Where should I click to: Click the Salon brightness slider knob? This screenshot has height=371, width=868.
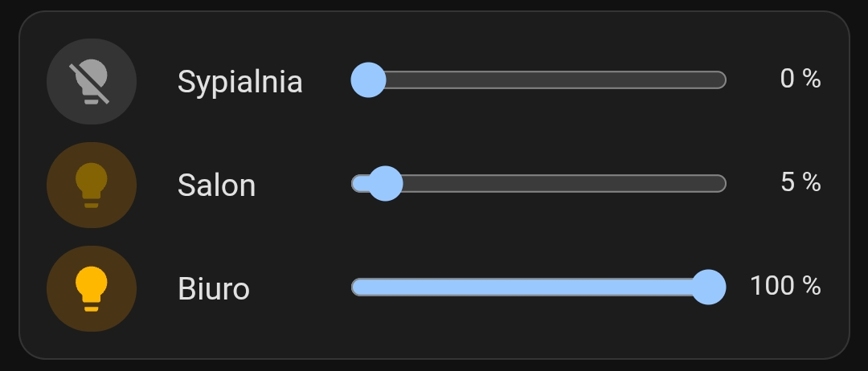385,184
